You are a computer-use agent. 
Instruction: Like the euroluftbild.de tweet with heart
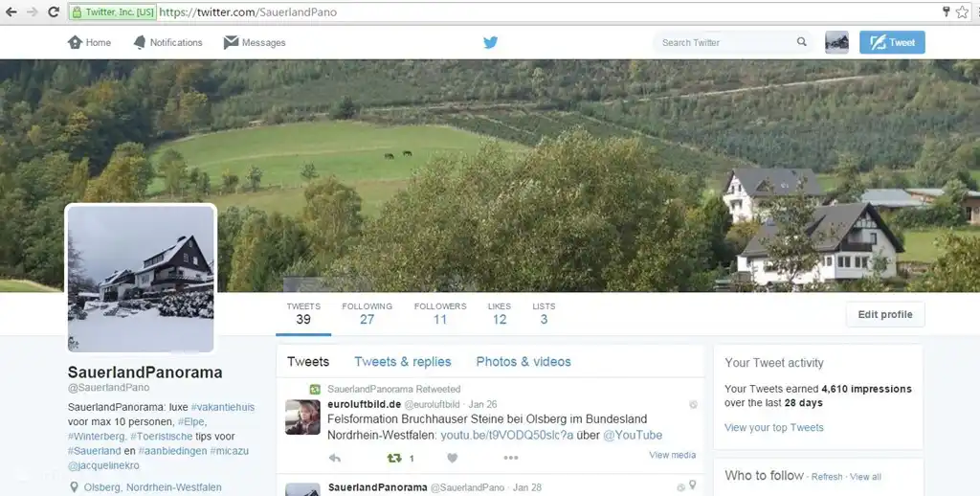(x=452, y=458)
